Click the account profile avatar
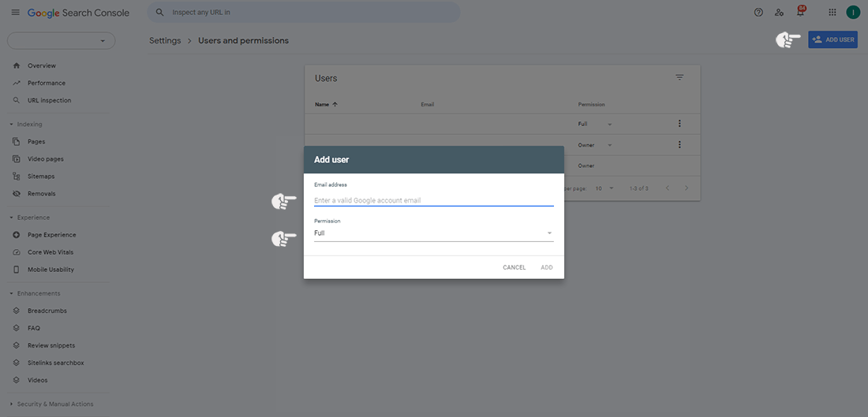Screen dimensions: 868x417 (x=853, y=13)
